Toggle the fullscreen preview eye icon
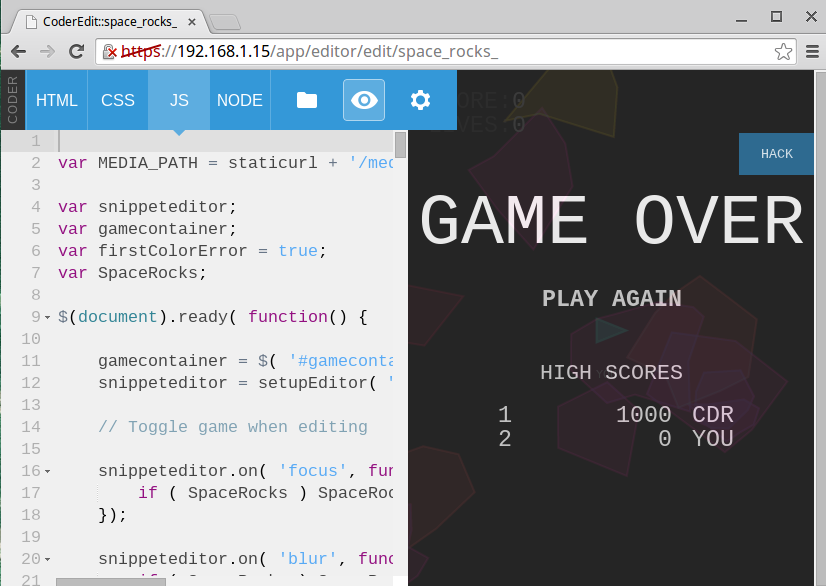The width and height of the screenshot is (826, 586). [363, 100]
